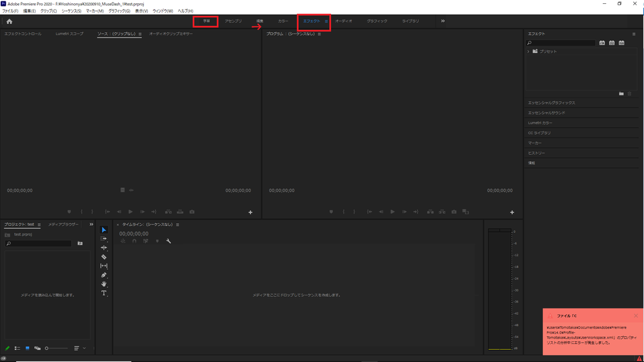Image resolution: width=644 pixels, height=362 pixels.
Task: Select the Hand tool
Action: click(x=104, y=284)
